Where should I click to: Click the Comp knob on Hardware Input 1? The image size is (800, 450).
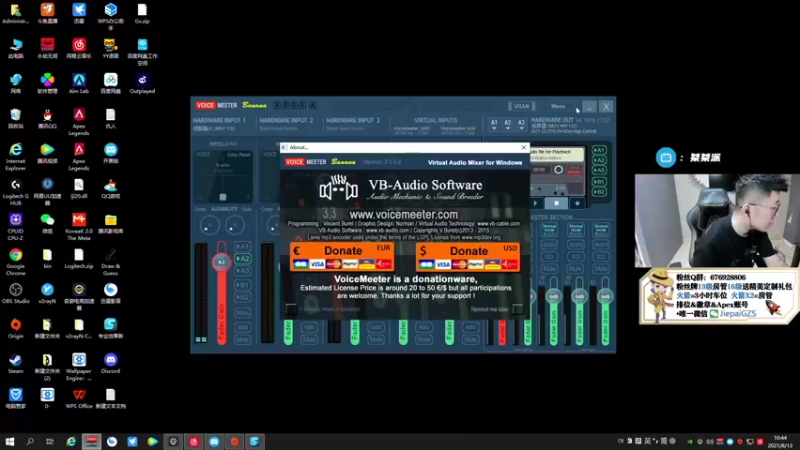[x=209, y=225]
